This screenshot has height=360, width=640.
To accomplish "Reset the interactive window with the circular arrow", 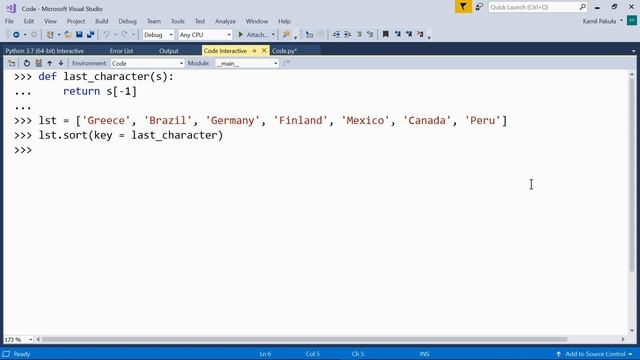I will click(27, 63).
